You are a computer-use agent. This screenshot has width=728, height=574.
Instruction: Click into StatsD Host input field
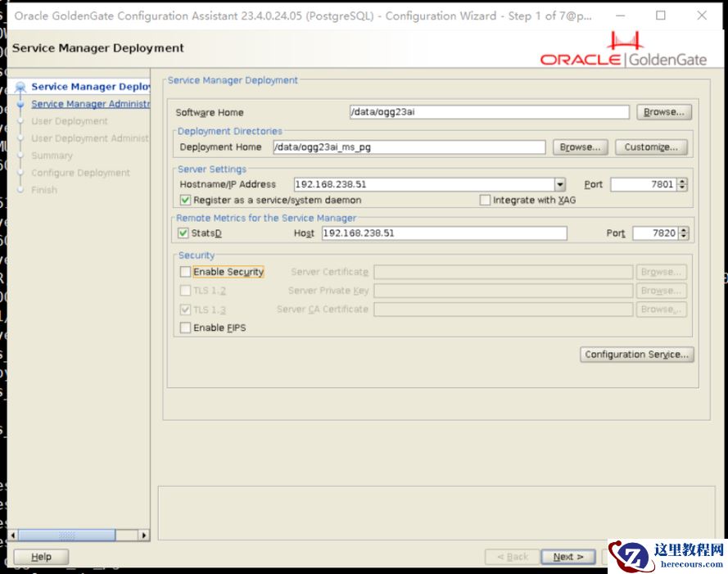point(444,233)
